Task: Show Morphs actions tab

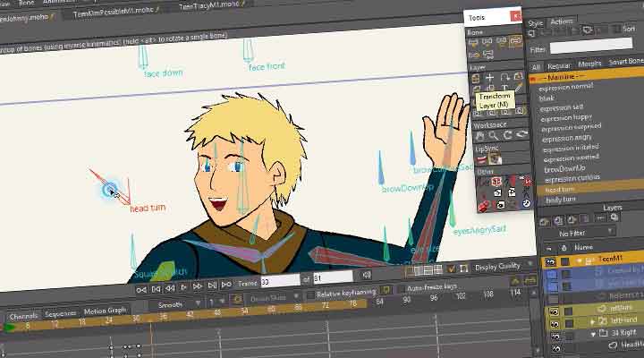Action: click(589, 64)
